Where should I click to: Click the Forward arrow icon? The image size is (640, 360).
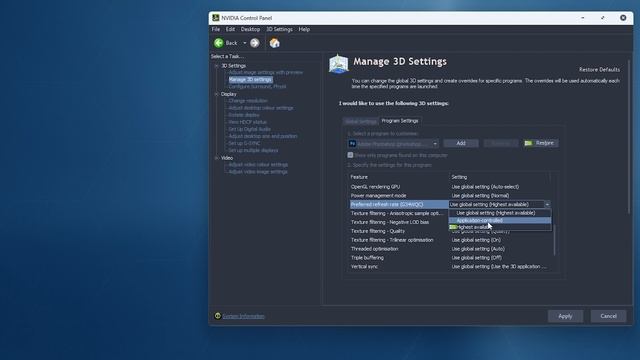pyautogui.click(x=255, y=43)
